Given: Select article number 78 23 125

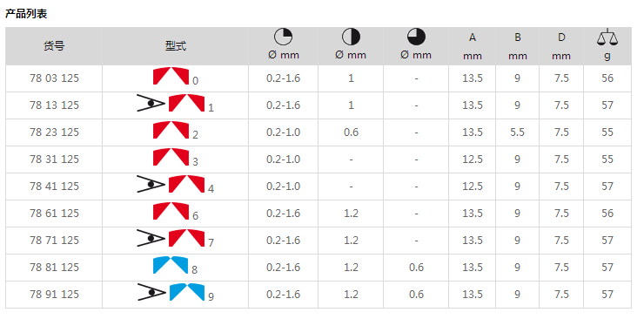Looking at the screenshot, I should [x=54, y=132].
